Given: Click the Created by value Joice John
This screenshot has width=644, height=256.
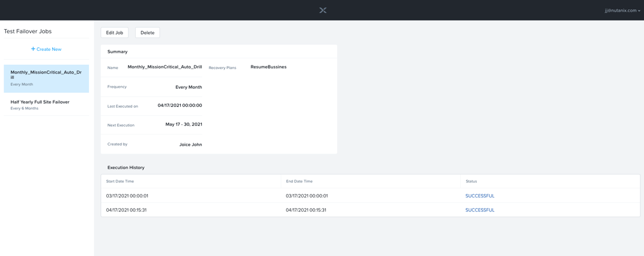Looking at the screenshot, I should click(x=191, y=144).
